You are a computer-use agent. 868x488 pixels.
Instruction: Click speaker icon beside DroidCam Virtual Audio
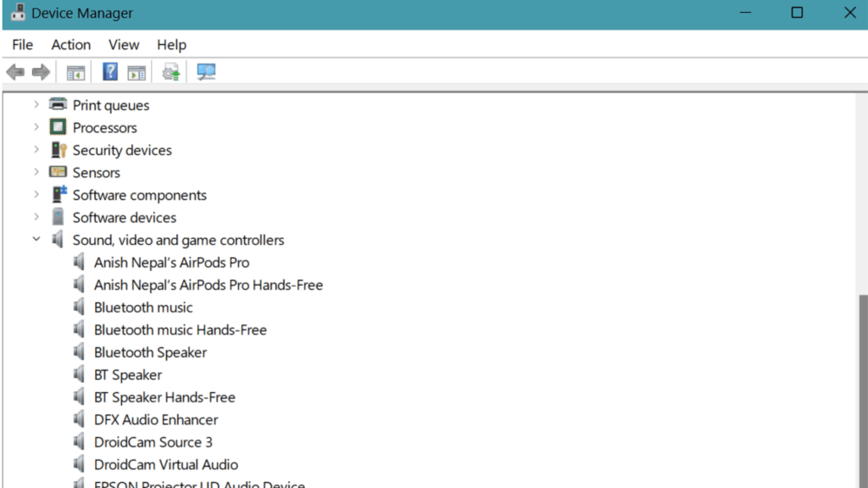pos(79,463)
